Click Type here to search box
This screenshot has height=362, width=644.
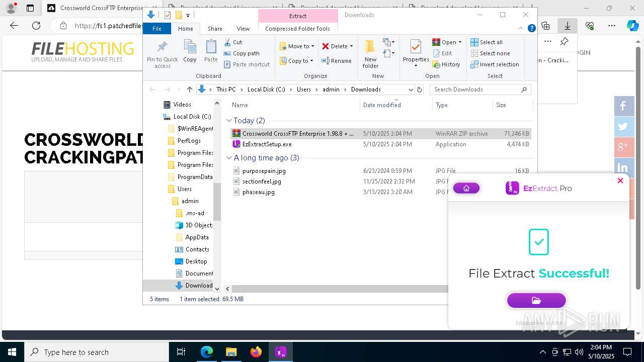(97, 352)
